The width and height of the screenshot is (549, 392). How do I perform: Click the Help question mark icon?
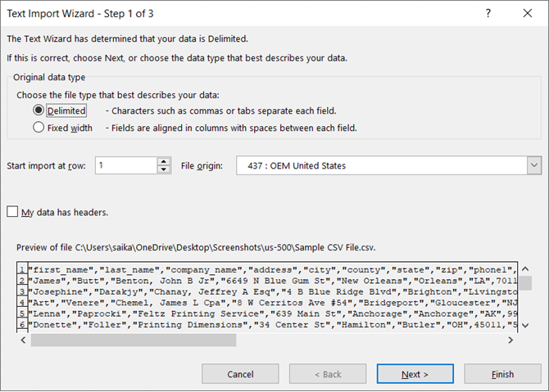[488, 14]
